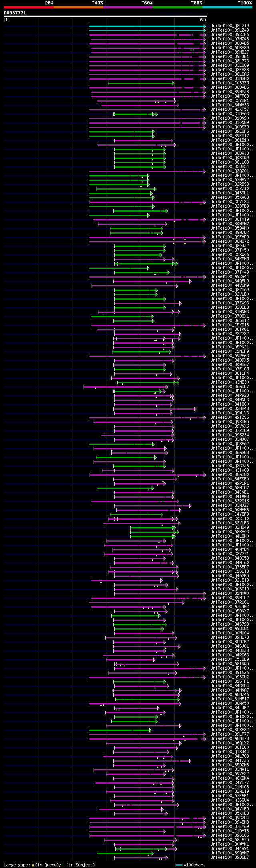Open hit UniRef100_Q9LZ49
The width and height of the screenshot is (256, 868).
tap(230, 30)
